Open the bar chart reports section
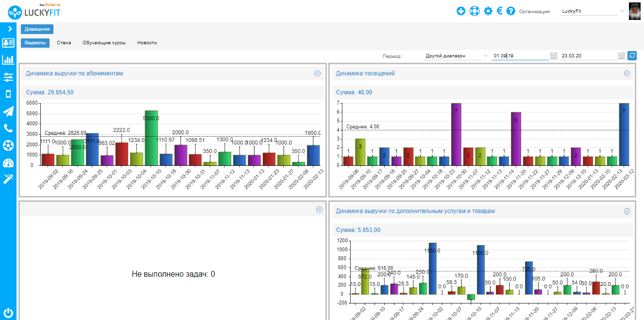The width and height of the screenshot is (644, 320). click(8, 60)
